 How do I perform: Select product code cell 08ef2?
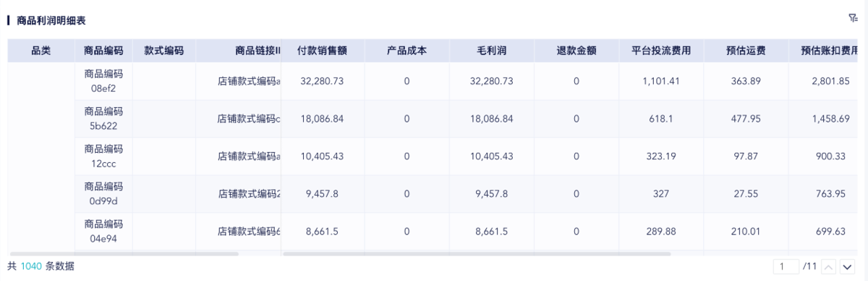click(x=104, y=81)
